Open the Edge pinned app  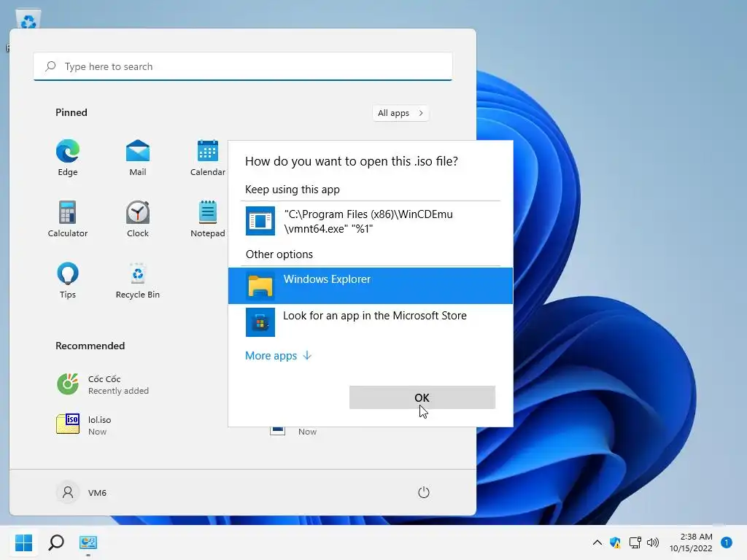68,158
